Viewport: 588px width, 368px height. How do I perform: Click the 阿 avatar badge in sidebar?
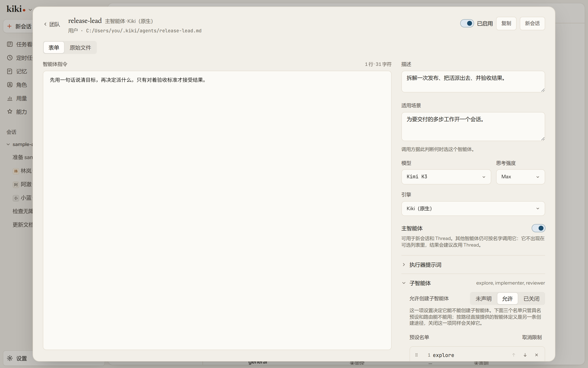pos(16,184)
